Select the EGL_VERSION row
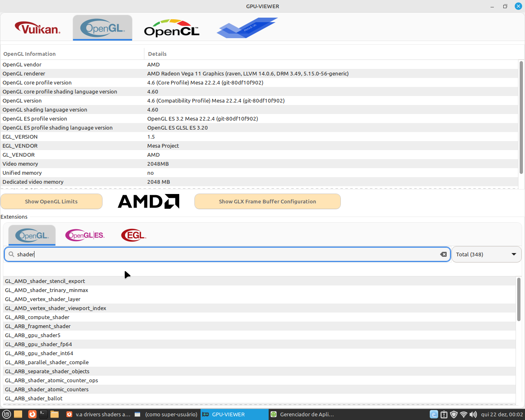This screenshot has height=420, width=525. point(259,137)
